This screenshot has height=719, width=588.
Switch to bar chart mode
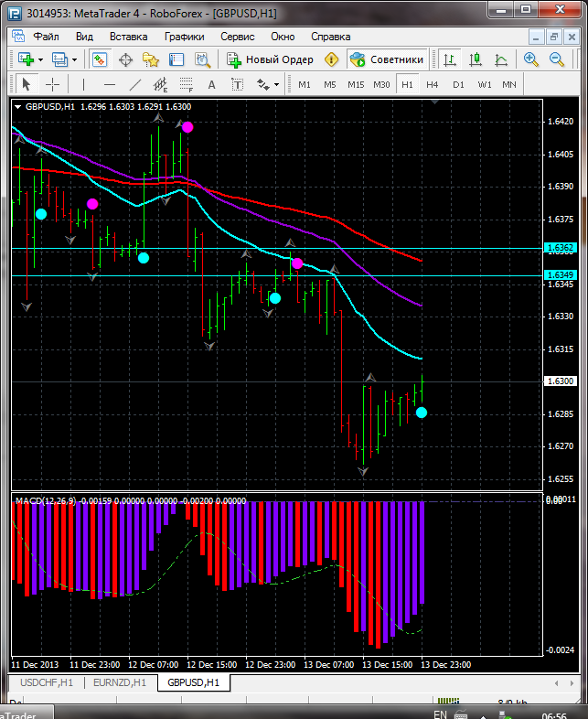click(450, 59)
